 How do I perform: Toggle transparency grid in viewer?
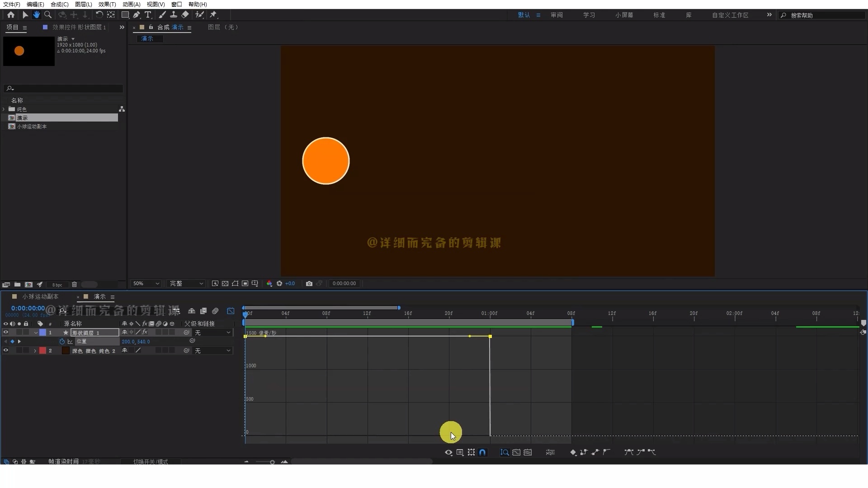click(x=225, y=284)
